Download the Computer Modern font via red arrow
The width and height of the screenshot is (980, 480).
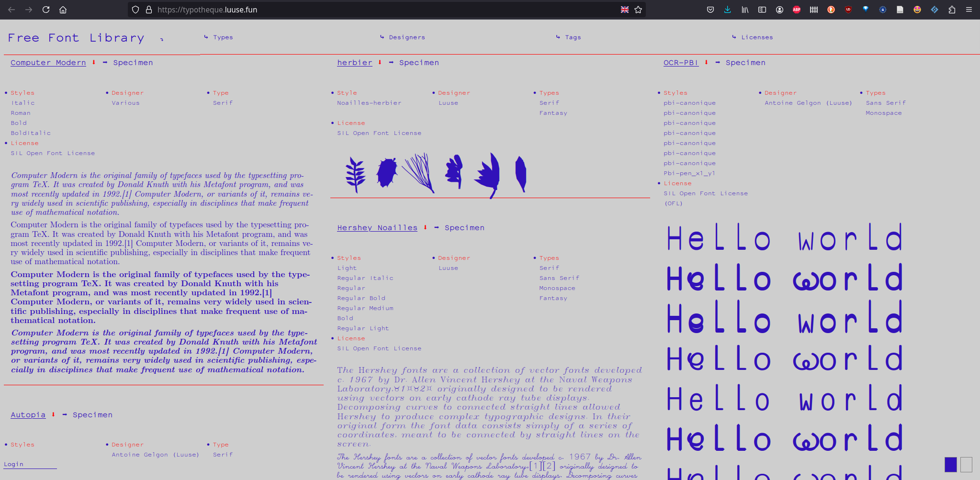(x=94, y=62)
